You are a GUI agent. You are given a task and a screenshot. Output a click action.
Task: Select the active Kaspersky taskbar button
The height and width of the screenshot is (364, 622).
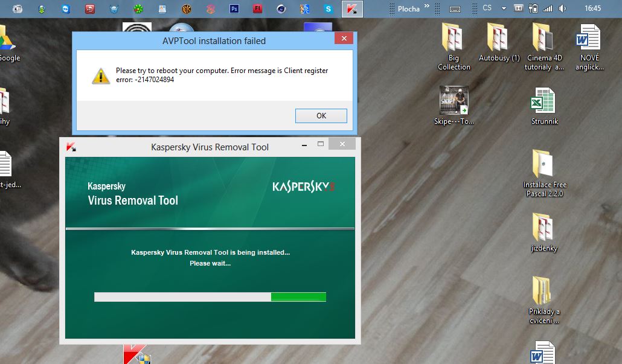click(352, 8)
